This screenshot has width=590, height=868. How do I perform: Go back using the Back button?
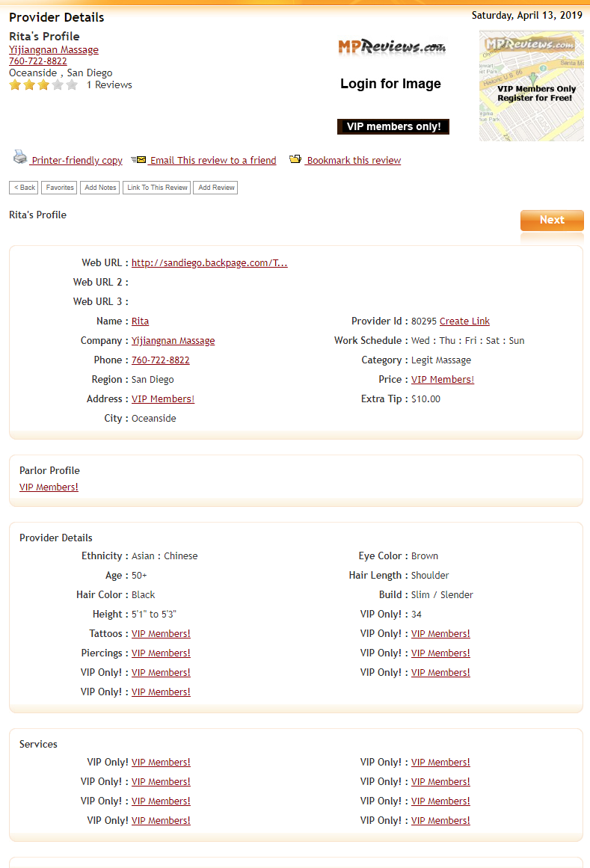(24, 188)
